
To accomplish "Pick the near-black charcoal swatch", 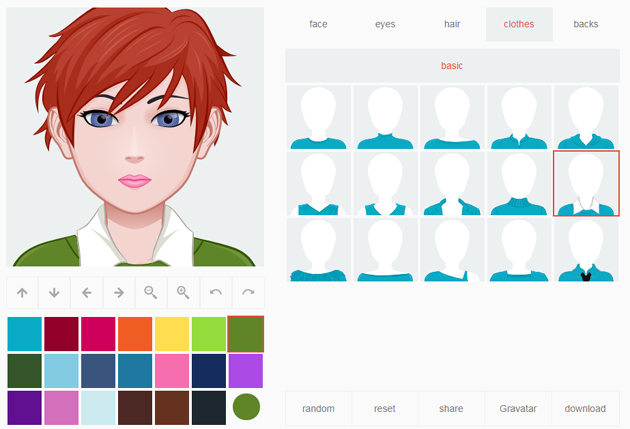I will click(209, 408).
